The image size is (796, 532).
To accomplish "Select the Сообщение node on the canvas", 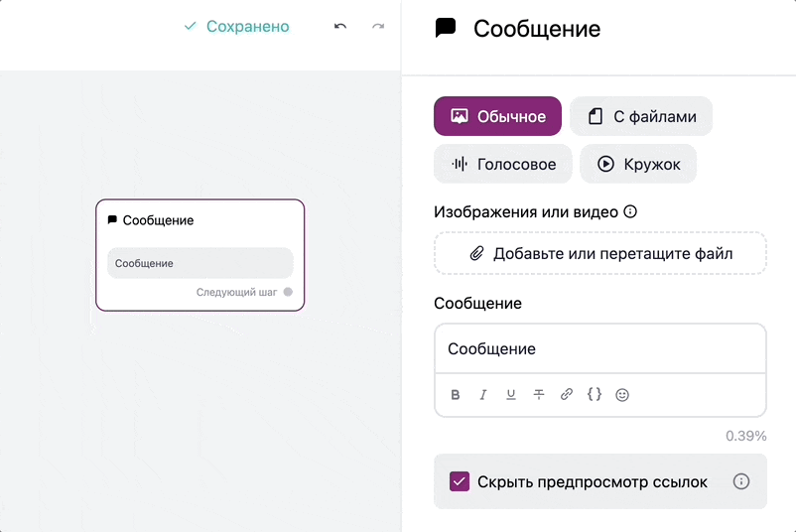I will click(200, 255).
